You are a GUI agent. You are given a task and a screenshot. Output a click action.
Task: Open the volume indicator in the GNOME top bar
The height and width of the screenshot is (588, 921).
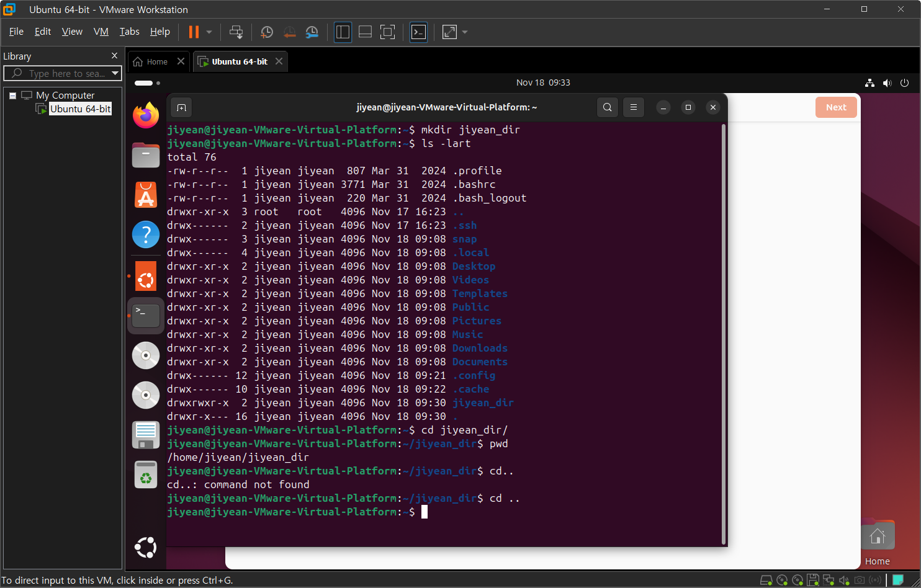pos(887,82)
